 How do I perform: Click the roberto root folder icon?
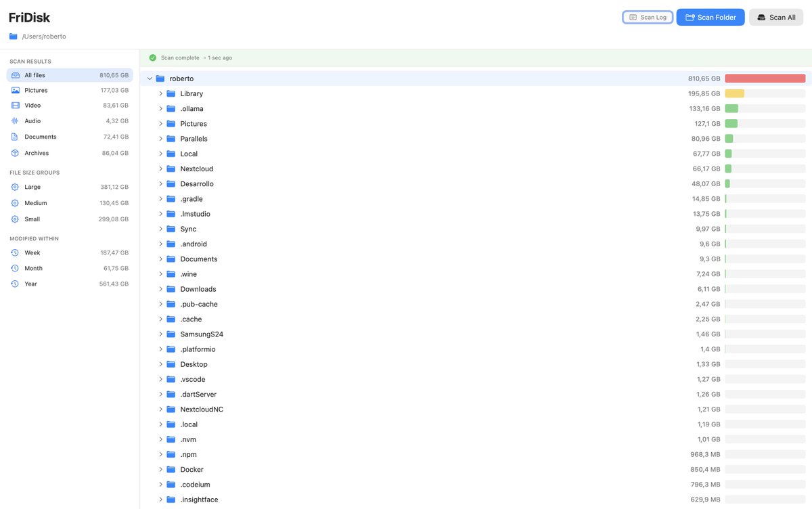pyautogui.click(x=160, y=79)
